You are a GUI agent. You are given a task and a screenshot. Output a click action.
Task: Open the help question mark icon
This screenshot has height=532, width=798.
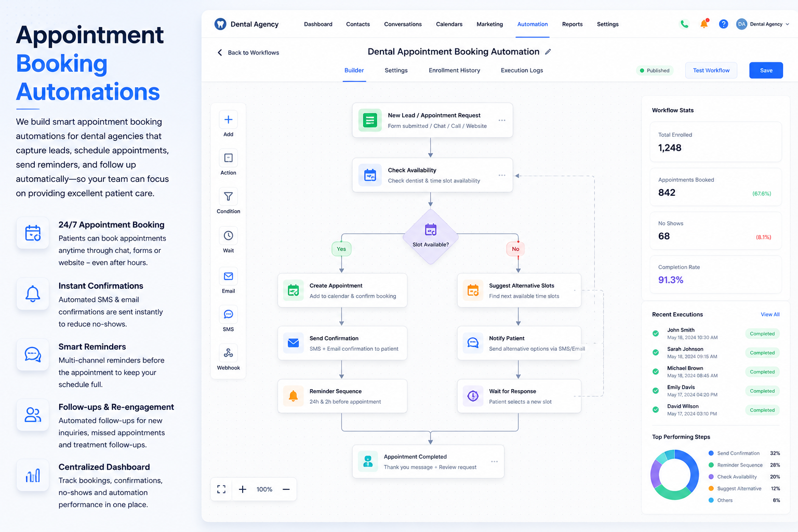(723, 24)
